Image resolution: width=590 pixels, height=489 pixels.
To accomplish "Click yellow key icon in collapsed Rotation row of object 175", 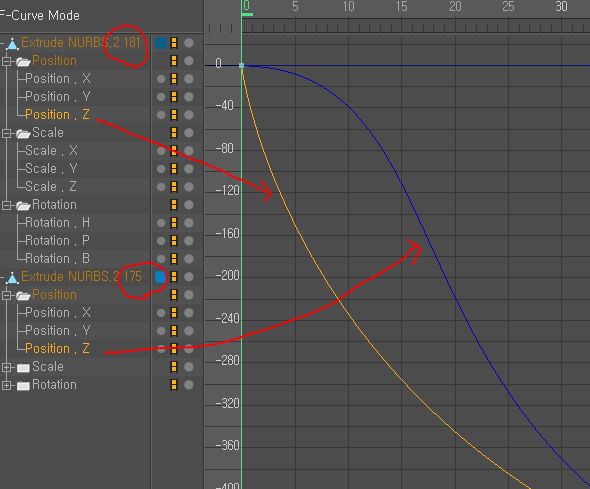I will 173,385.
